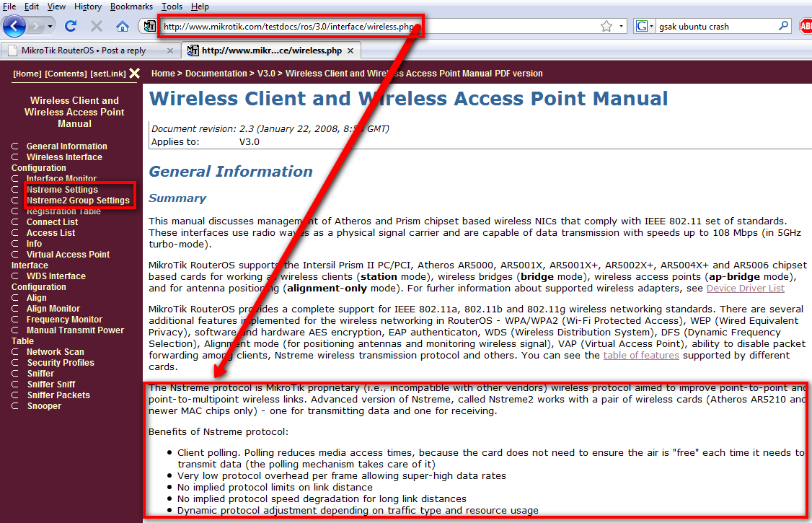Open the back/forward history dropdown arrow
The image size is (812, 523).
pos(50,26)
